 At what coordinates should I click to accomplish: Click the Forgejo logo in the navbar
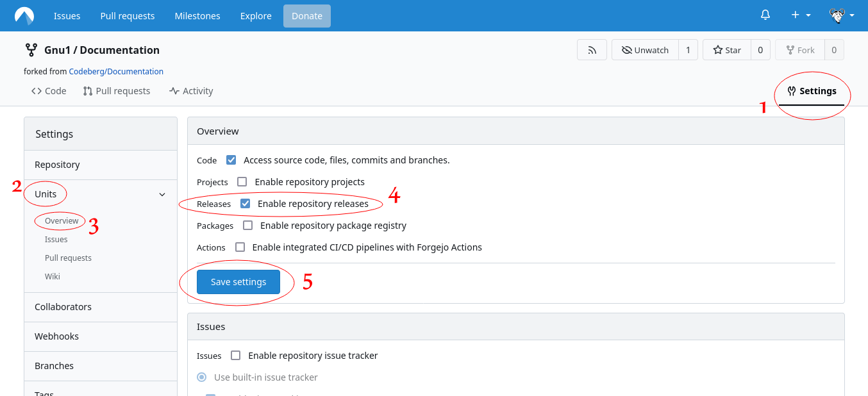pyautogui.click(x=24, y=15)
